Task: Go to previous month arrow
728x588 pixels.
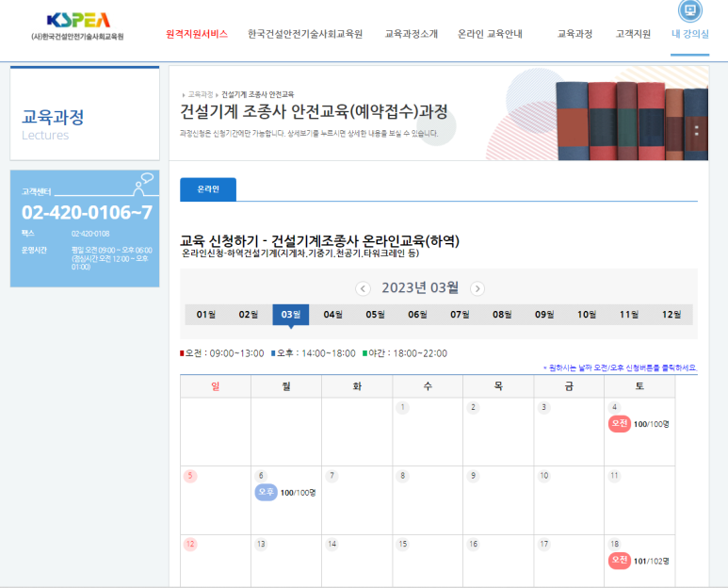Action: tap(363, 288)
